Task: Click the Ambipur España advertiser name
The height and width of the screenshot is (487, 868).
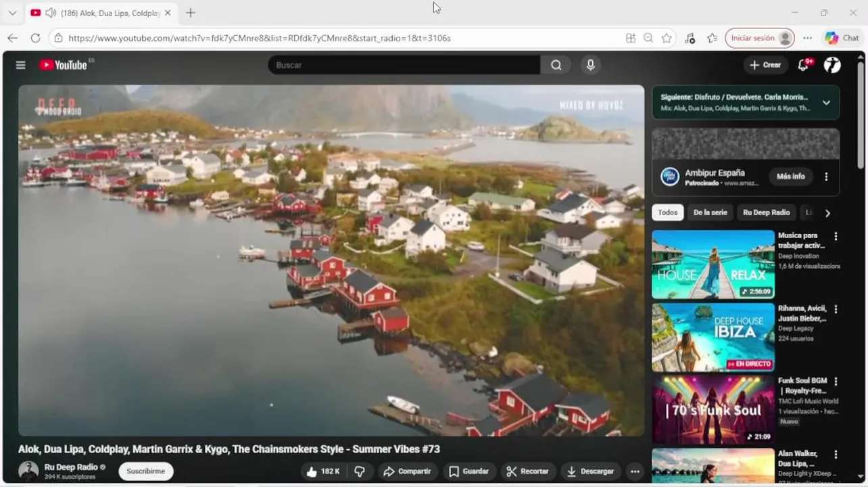Action: coord(715,172)
